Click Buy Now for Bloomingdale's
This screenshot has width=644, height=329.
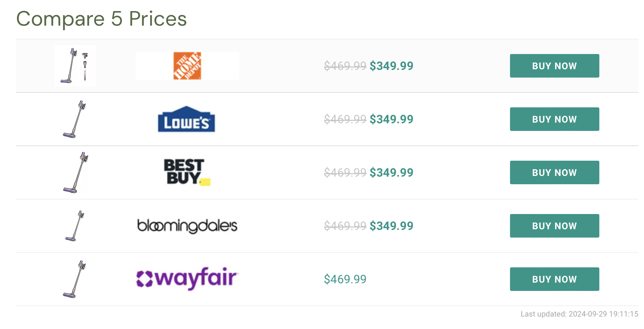coord(554,226)
